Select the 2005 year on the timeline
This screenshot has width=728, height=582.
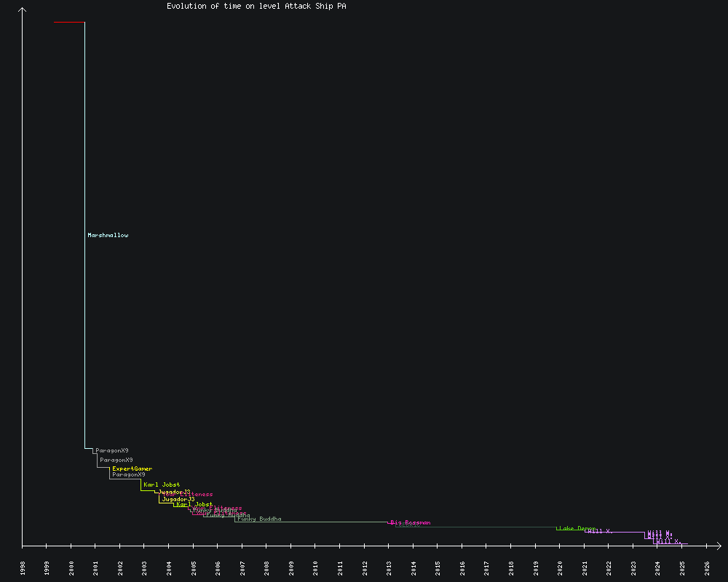click(194, 567)
